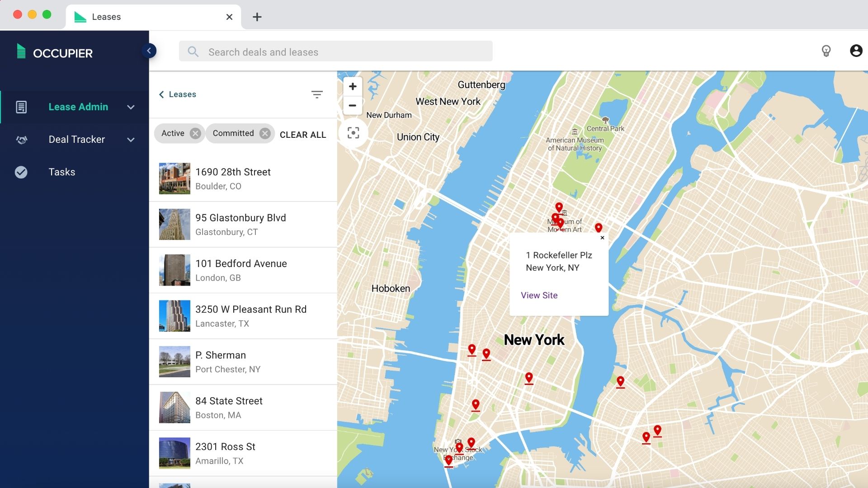
Task: Open the Tasks sidebar item
Action: [62, 172]
